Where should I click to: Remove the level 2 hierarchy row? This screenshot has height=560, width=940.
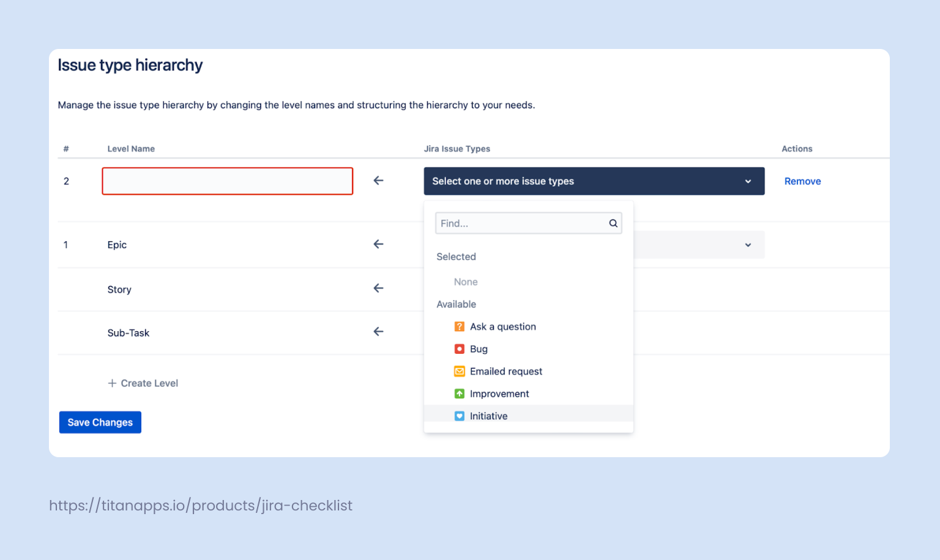(802, 181)
